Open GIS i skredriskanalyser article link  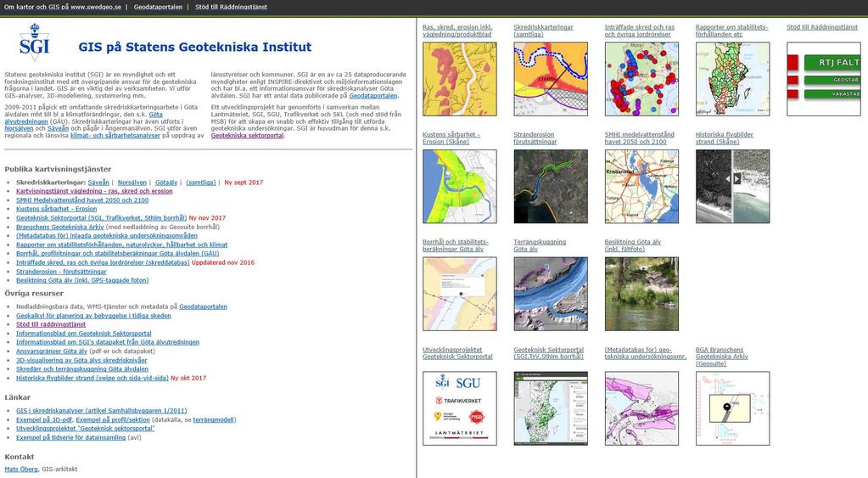click(x=101, y=410)
